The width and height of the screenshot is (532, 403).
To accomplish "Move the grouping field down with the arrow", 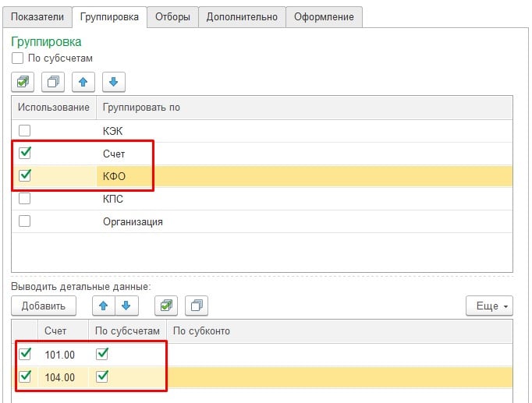I will coord(112,82).
